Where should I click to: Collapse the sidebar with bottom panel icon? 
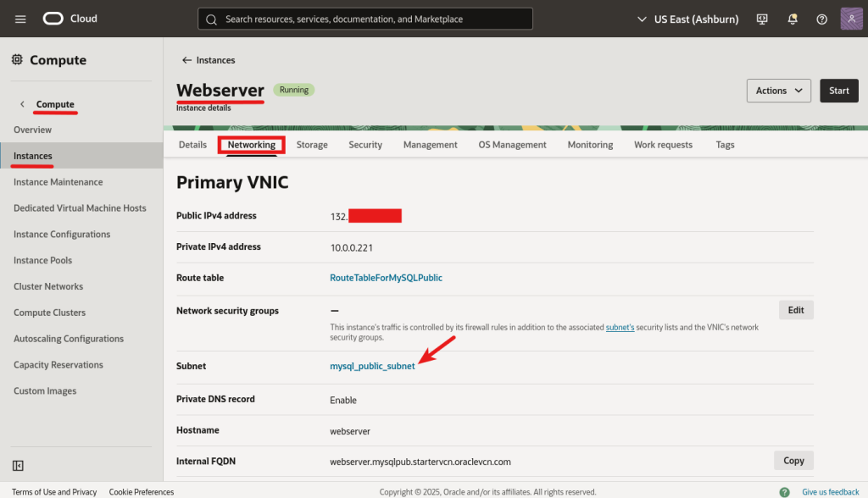click(x=18, y=465)
